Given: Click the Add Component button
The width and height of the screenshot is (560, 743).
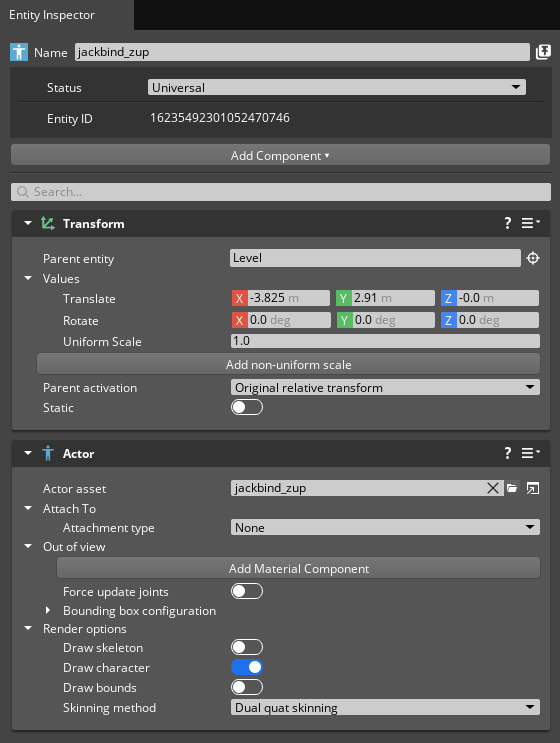Looking at the screenshot, I should coord(280,155).
